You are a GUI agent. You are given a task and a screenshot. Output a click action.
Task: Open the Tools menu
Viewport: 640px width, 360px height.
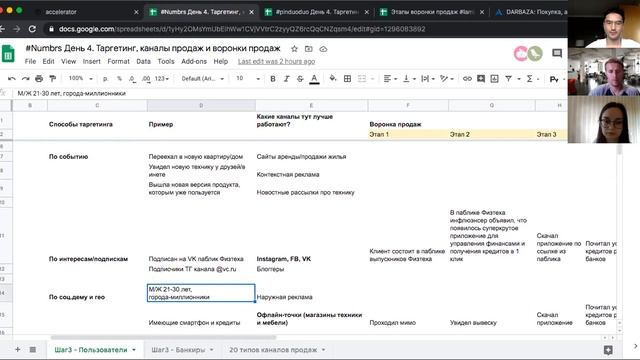[x=166, y=61]
